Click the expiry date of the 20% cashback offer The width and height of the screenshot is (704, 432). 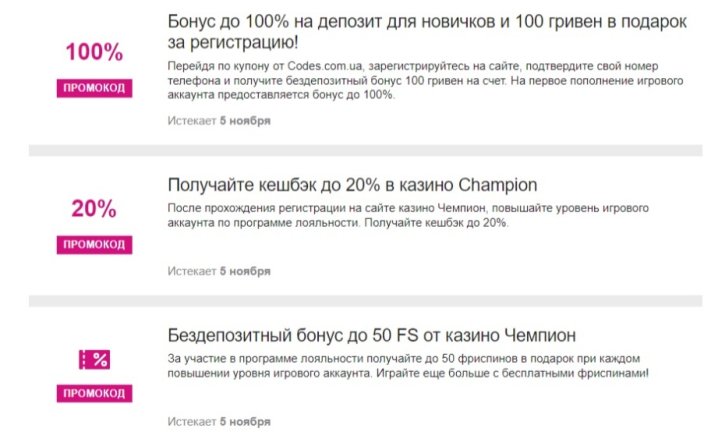point(245,271)
